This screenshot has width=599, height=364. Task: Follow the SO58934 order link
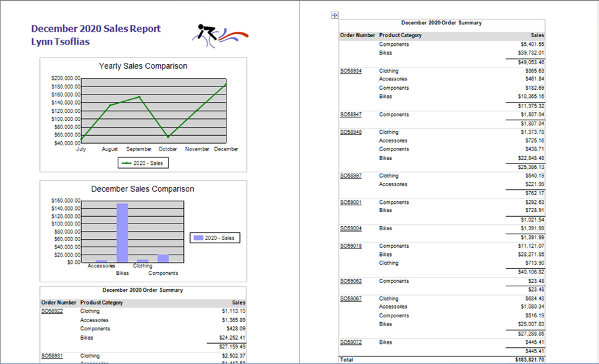(351, 71)
